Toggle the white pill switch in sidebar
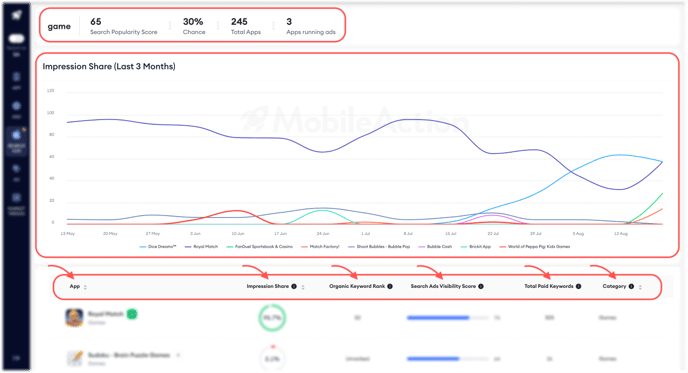 16,39
